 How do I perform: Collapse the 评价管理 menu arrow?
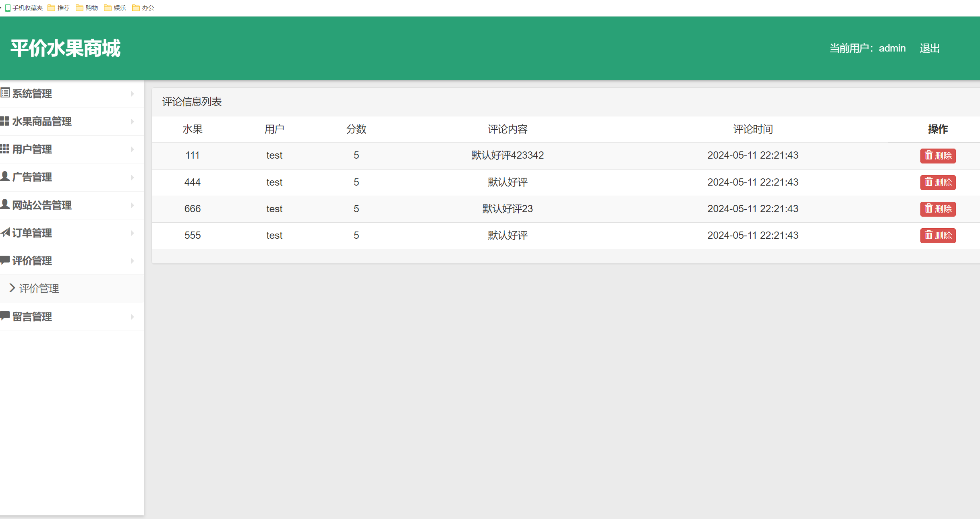click(x=132, y=261)
